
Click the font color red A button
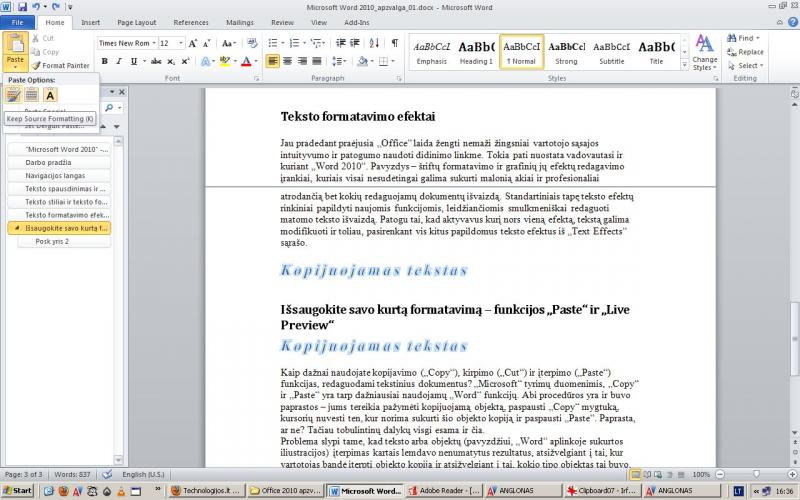tap(246, 61)
